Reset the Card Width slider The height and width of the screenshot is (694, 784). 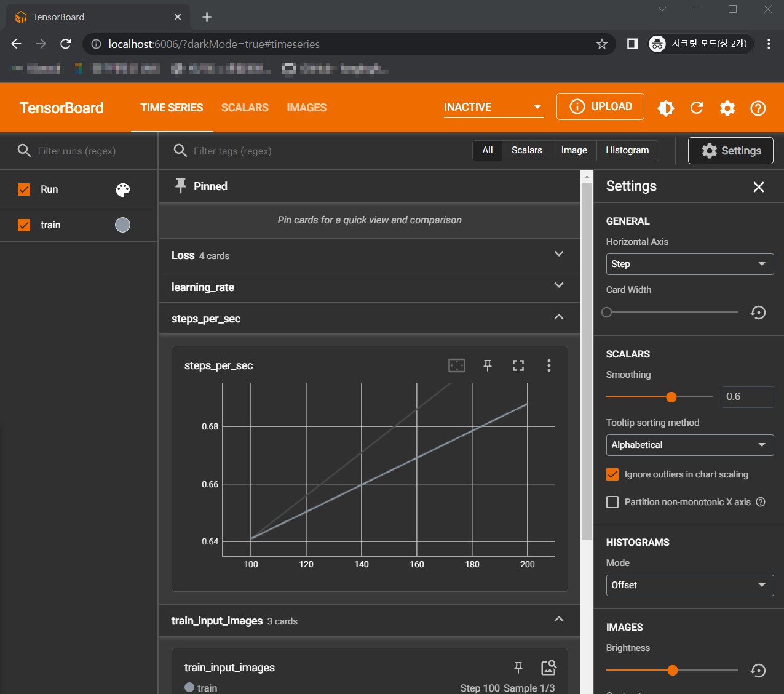click(758, 313)
